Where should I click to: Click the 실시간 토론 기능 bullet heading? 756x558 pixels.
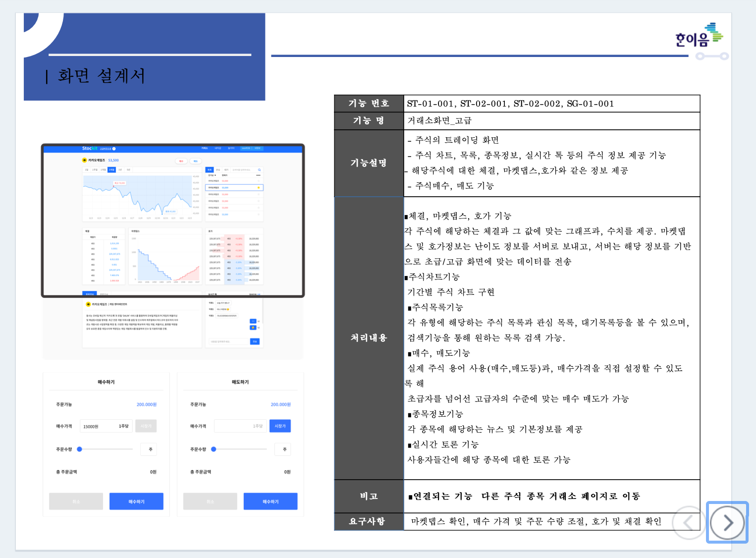tap(443, 445)
